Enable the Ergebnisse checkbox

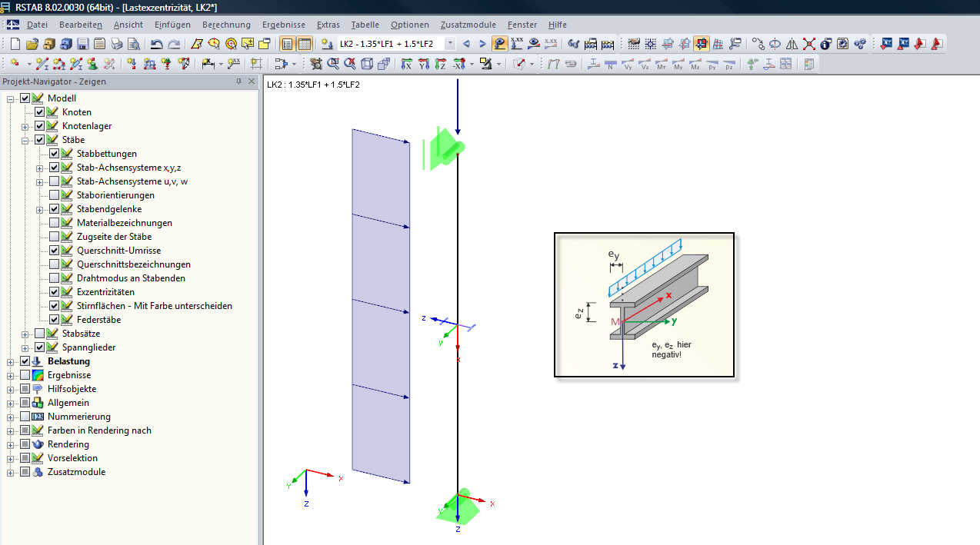point(25,375)
